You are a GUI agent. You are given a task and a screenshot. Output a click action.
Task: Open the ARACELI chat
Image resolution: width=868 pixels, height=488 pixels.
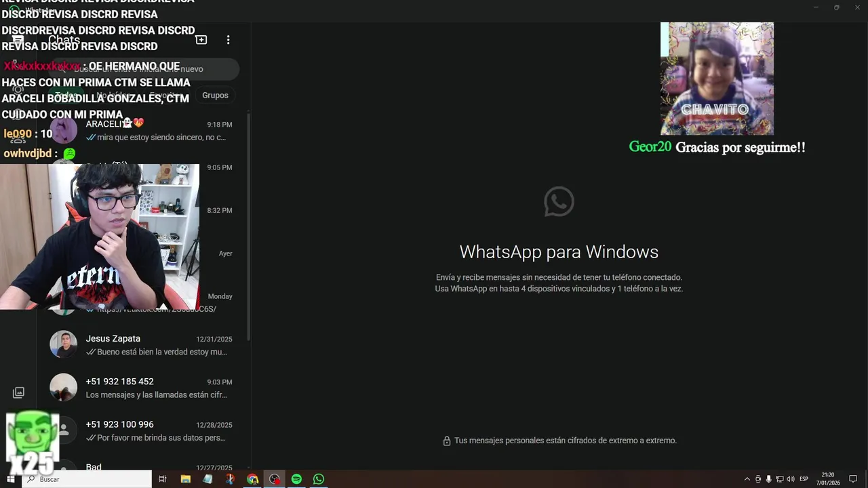click(142, 130)
